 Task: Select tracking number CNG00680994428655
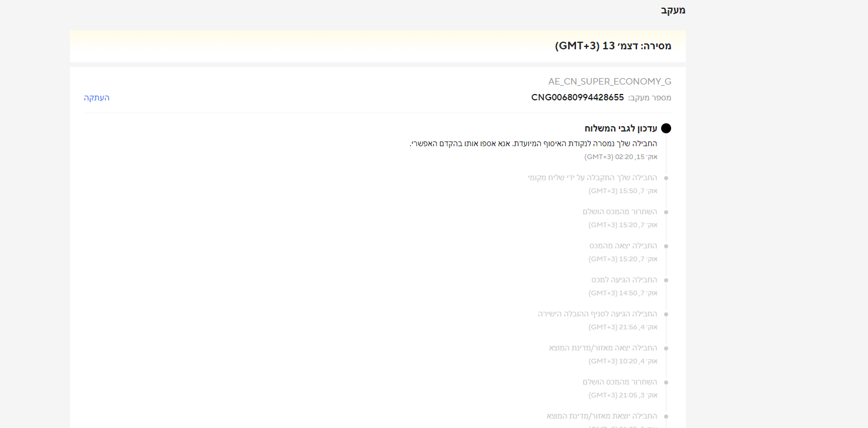(x=578, y=97)
